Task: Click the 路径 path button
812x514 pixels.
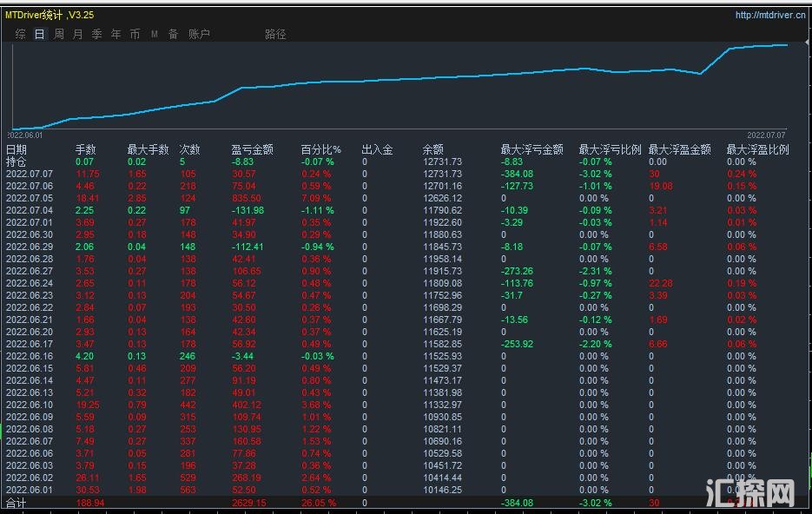Action: click(x=275, y=34)
